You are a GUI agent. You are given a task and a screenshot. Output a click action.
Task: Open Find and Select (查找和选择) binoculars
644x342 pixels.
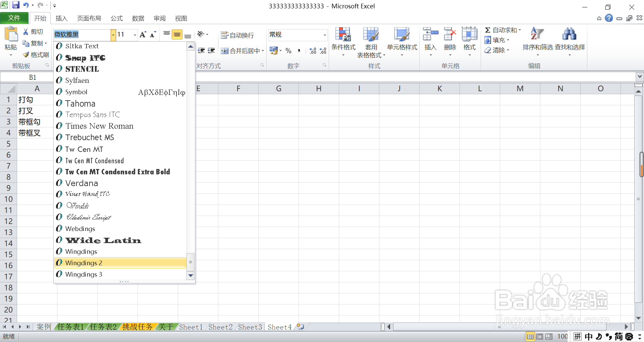coord(570,42)
